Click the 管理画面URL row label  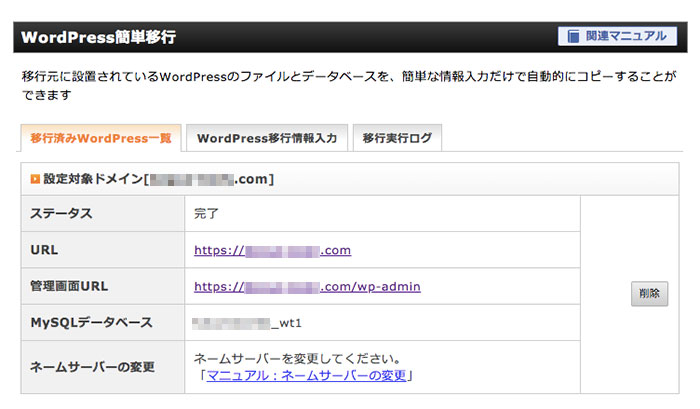(x=69, y=286)
